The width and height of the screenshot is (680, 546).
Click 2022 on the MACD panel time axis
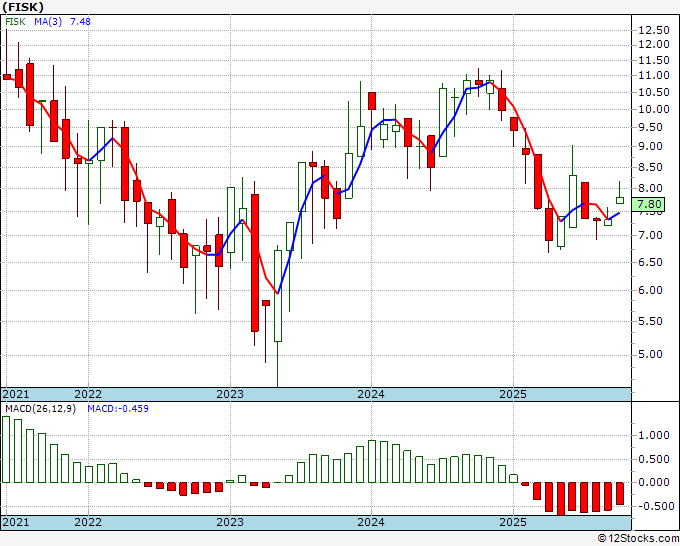(x=88, y=522)
